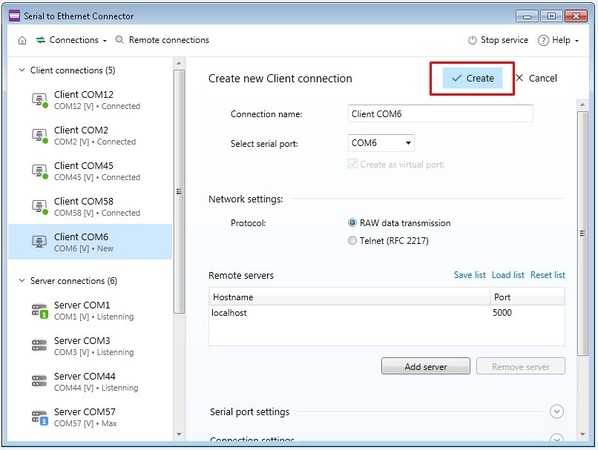
Task: Open the Help dropdown arrow
Action: point(577,41)
